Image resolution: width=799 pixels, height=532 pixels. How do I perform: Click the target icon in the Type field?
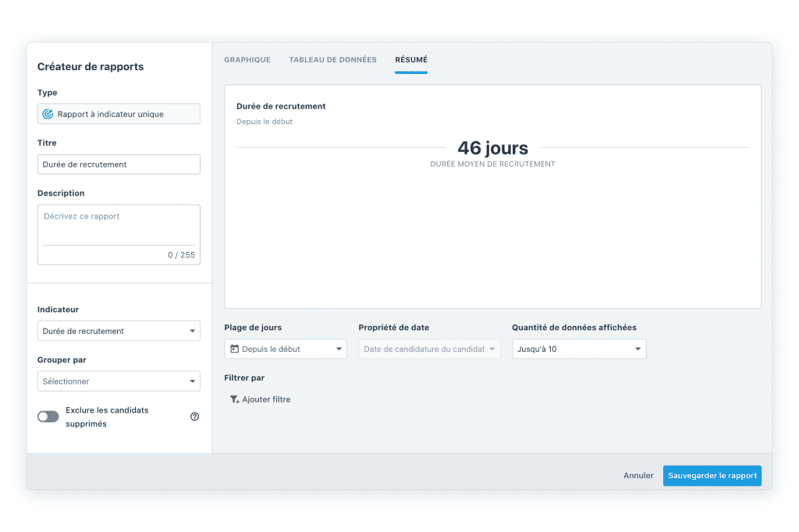[48, 114]
